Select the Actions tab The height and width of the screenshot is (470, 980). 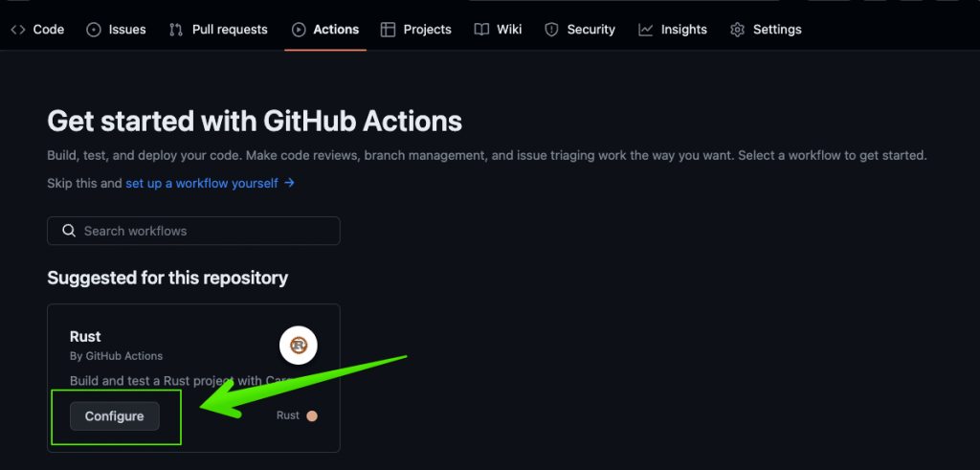pos(325,30)
